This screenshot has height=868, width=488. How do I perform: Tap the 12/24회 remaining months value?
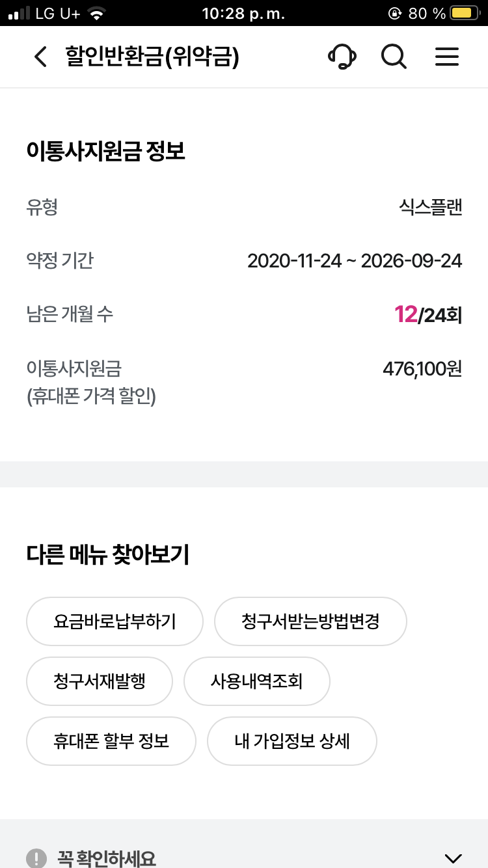click(427, 315)
